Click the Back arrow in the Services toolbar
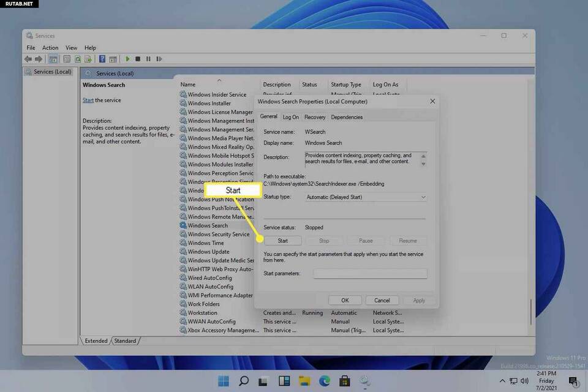The image size is (588, 392). (28, 59)
